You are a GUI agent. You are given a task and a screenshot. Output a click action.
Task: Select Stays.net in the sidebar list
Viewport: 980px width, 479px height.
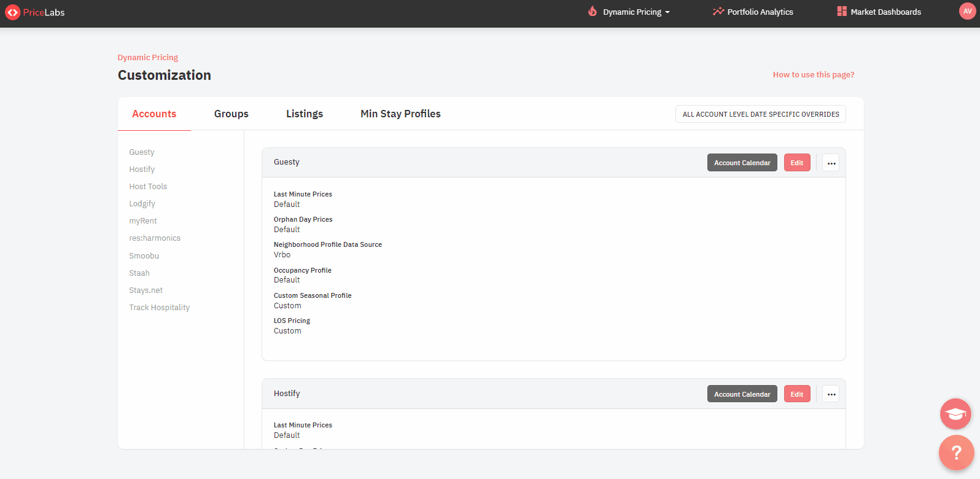point(146,290)
